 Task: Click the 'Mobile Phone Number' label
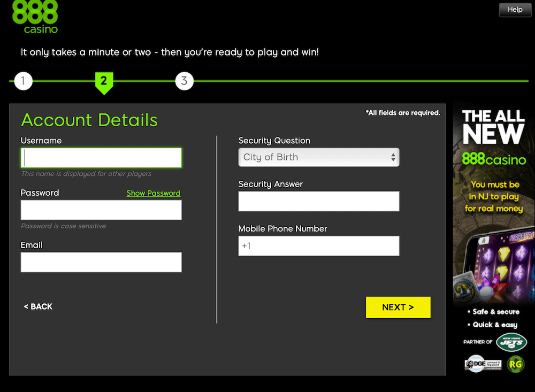[x=283, y=228]
